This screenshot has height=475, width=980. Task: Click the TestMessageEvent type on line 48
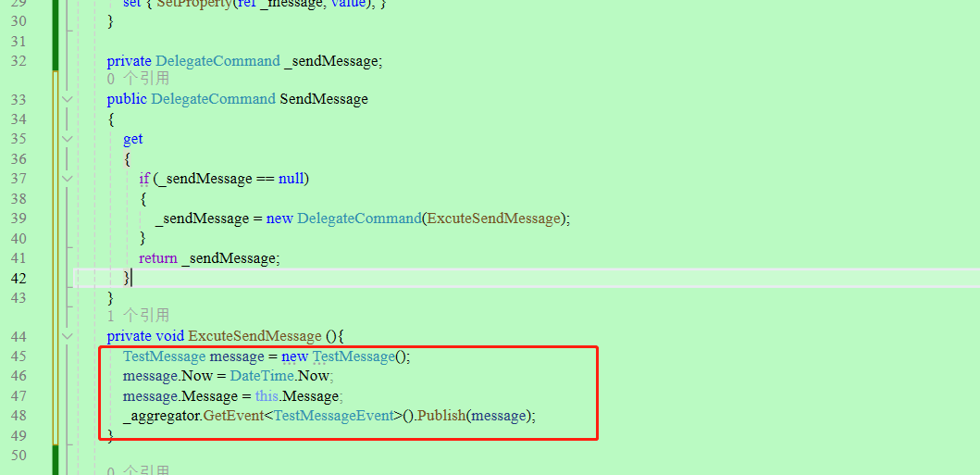click(x=334, y=417)
